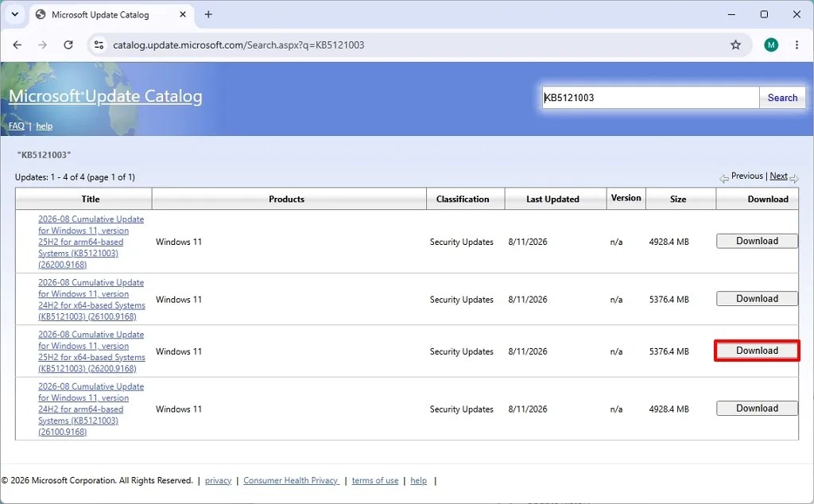The width and height of the screenshot is (814, 504).
Task: Open a new tab with plus icon
Action: coord(208,14)
